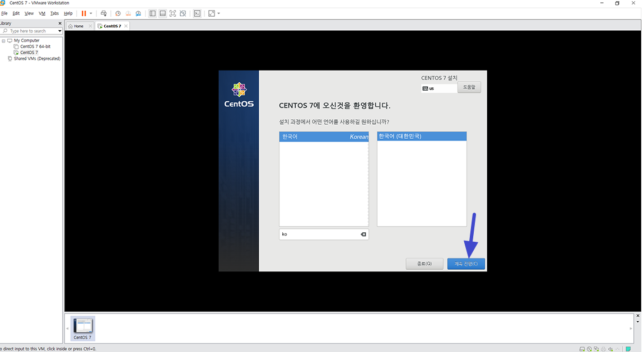The height and width of the screenshot is (352, 644).
Task: Minimize the VMware Workstation window
Action: (x=601, y=3)
